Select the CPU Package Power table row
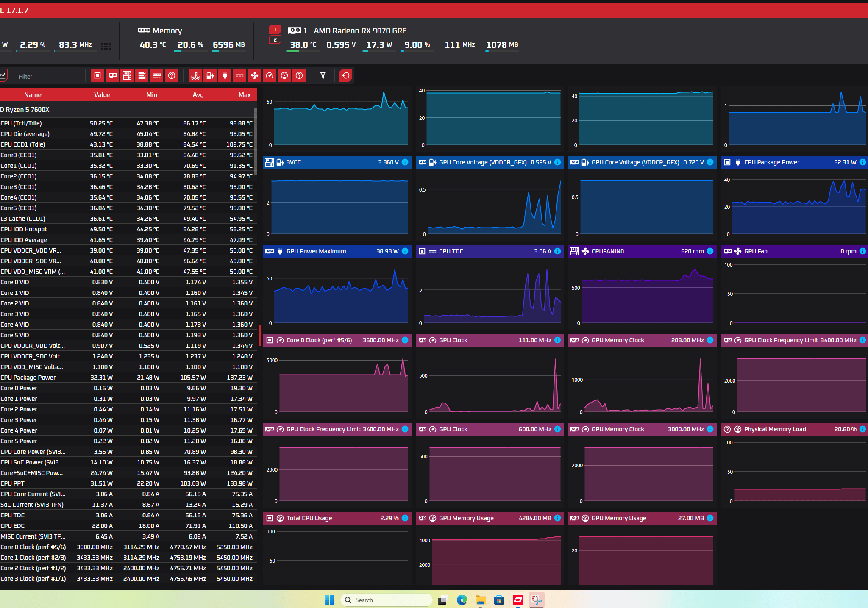The image size is (868, 608). coord(127,378)
